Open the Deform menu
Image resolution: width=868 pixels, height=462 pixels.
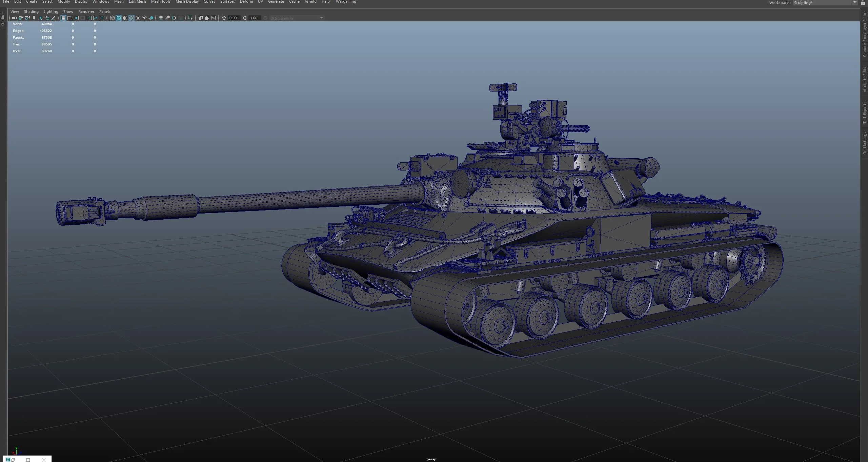(x=246, y=2)
